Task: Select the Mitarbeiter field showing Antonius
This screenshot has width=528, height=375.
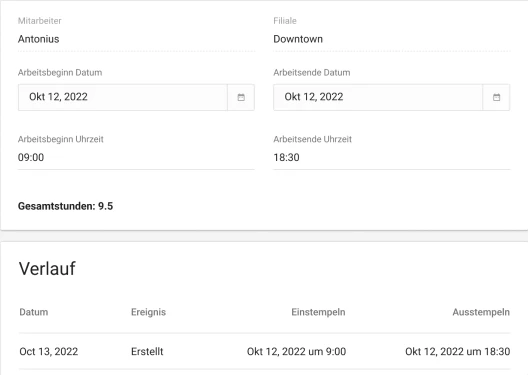Action: pyautogui.click(x=136, y=39)
